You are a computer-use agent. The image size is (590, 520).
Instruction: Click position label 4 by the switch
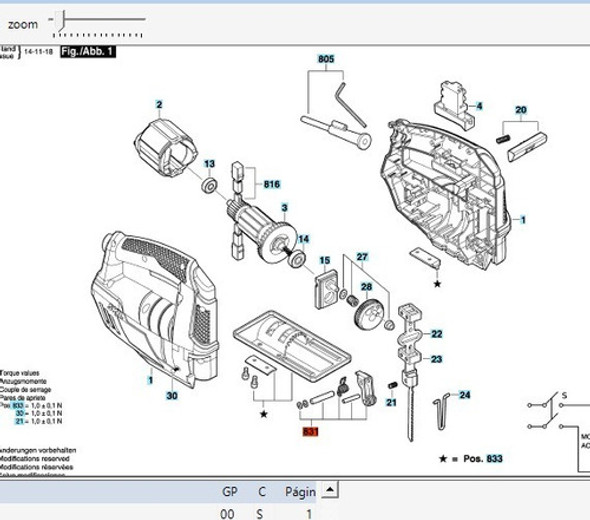[x=479, y=106]
